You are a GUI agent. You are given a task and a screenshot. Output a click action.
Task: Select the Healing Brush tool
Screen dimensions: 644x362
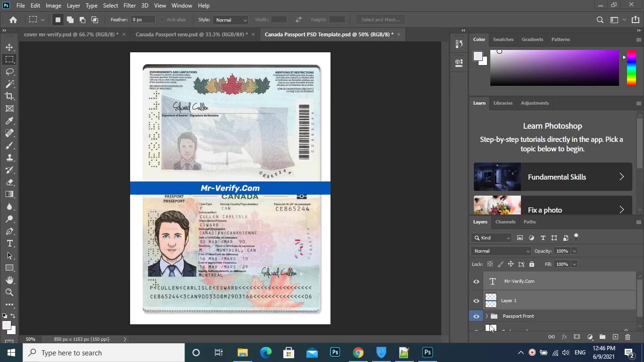coord(9,133)
